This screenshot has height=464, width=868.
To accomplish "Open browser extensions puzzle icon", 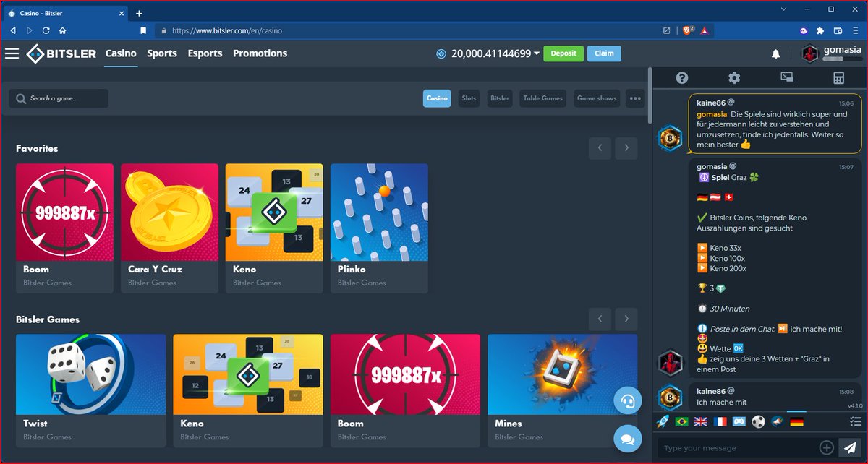I will [820, 30].
